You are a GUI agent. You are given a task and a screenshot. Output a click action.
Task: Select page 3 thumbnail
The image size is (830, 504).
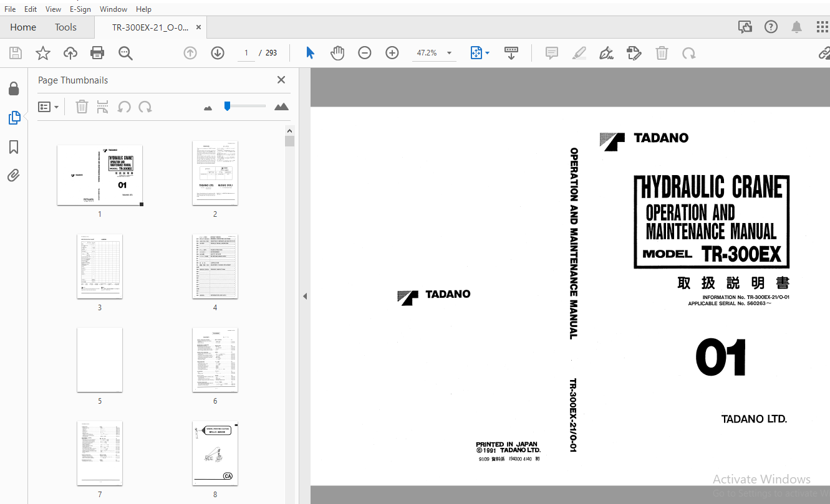[100, 267]
